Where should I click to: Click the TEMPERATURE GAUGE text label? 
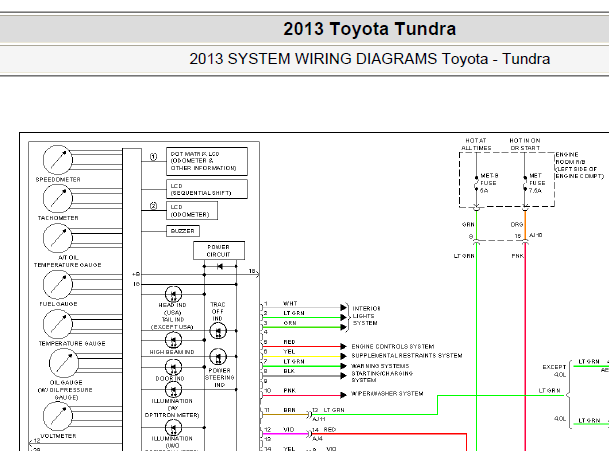[x=72, y=343]
